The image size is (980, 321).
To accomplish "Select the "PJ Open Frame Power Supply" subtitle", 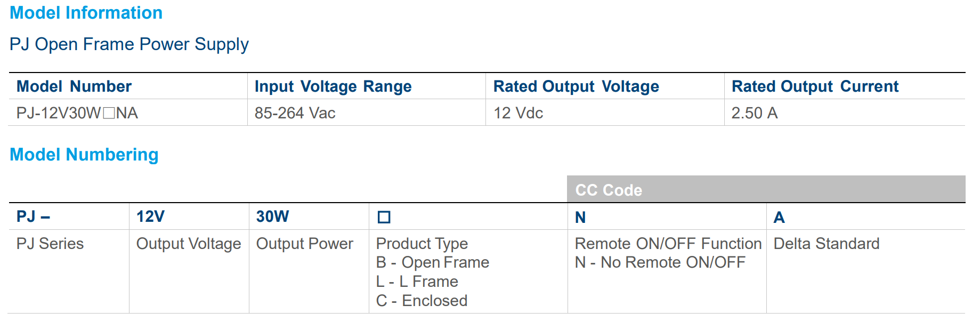I will 129,44.
